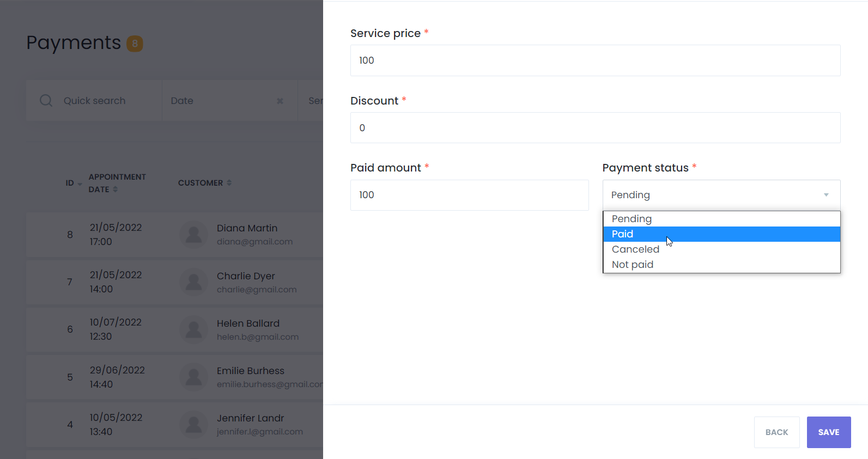Select Canceled payment status option
The image size is (868, 459).
tap(635, 249)
